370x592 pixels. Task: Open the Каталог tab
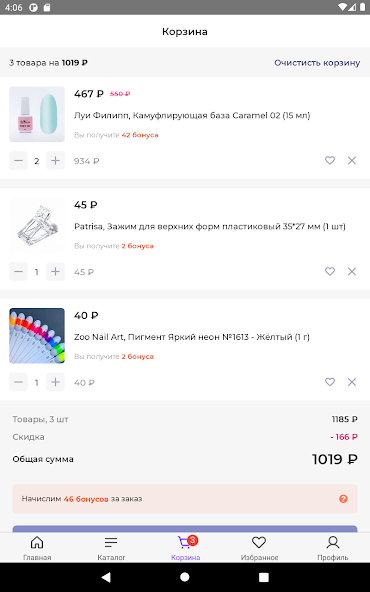pos(111,548)
